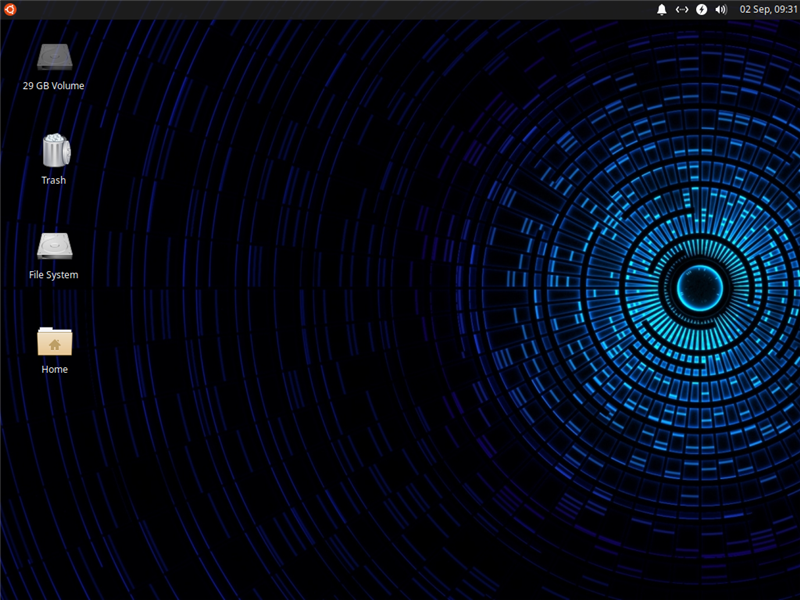Select the "File System" label text
Screen dimensions: 800x600
click(54, 274)
